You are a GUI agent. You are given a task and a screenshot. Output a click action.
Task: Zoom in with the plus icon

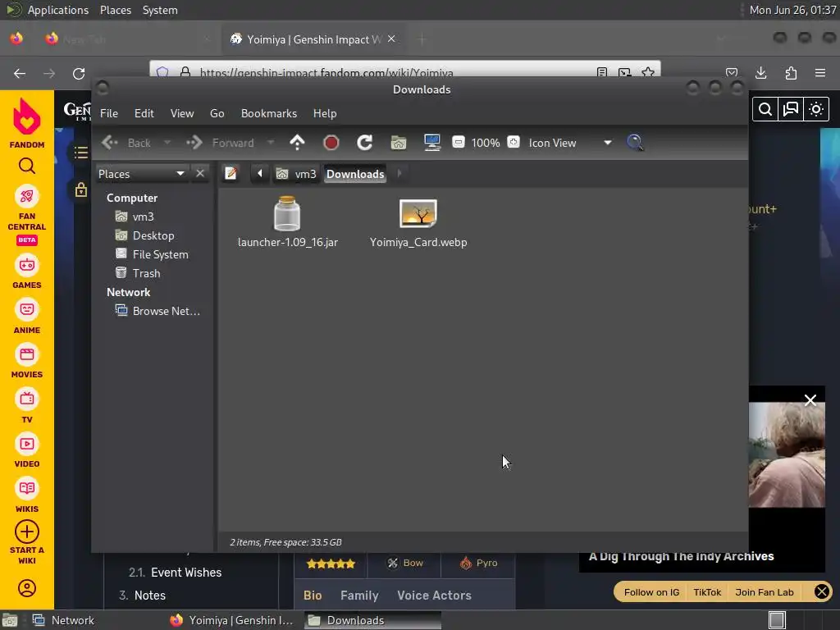pos(514,142)
